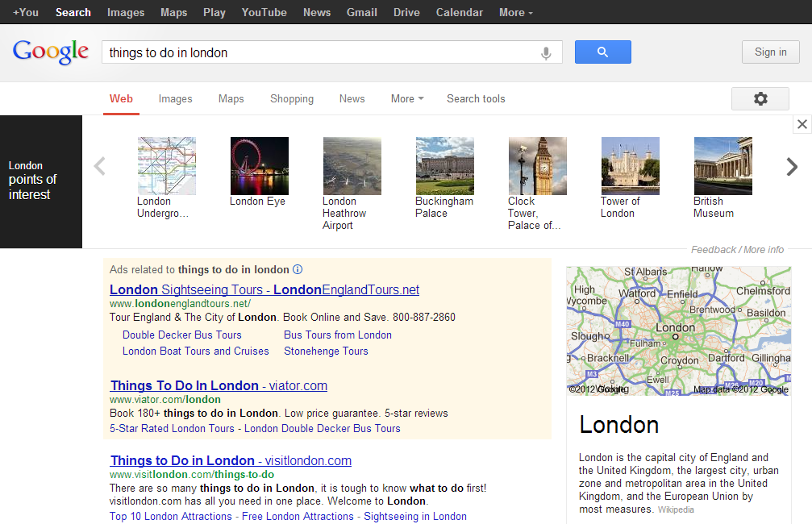Open Things to Do in London visitlondon.com
812x524 pixels.
(231, 460)
